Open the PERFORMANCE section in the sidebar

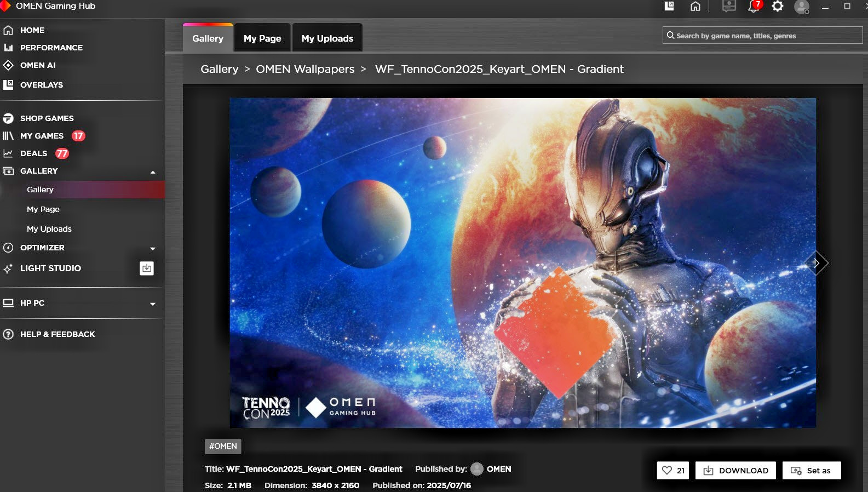tap(51, 48)
